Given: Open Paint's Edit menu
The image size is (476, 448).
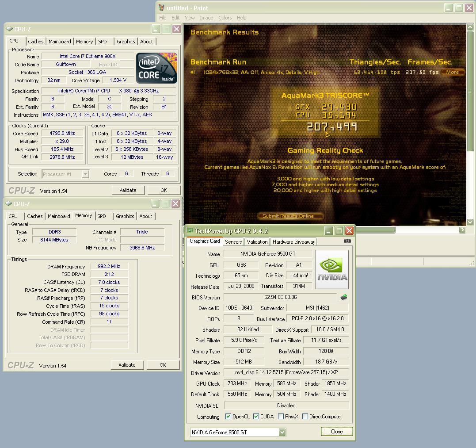Looking at the screenshot, I should [x=175, y=18].
